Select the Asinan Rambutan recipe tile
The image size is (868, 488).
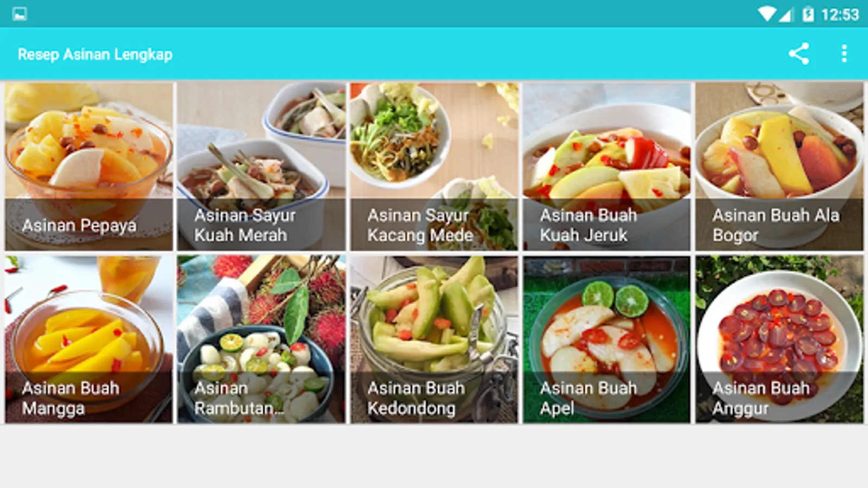(x=261, y=339)
